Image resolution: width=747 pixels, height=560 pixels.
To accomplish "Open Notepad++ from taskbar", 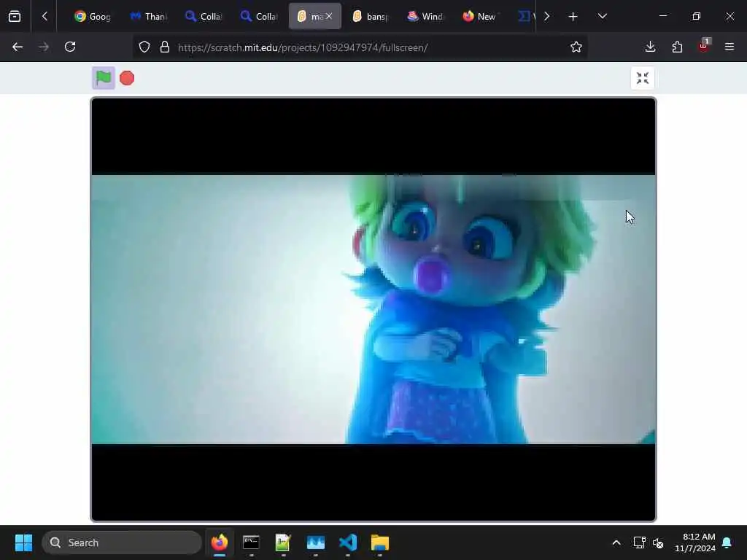I will point(283,542).
